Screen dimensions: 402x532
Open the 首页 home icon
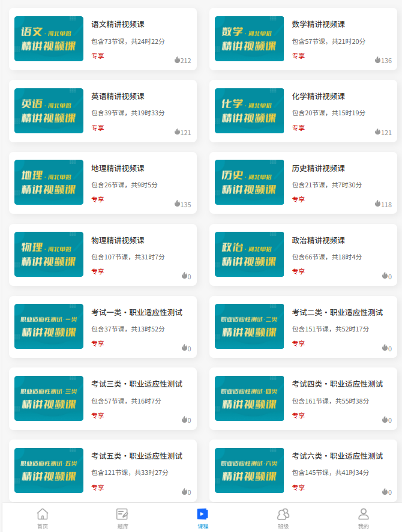click(42, 515)
